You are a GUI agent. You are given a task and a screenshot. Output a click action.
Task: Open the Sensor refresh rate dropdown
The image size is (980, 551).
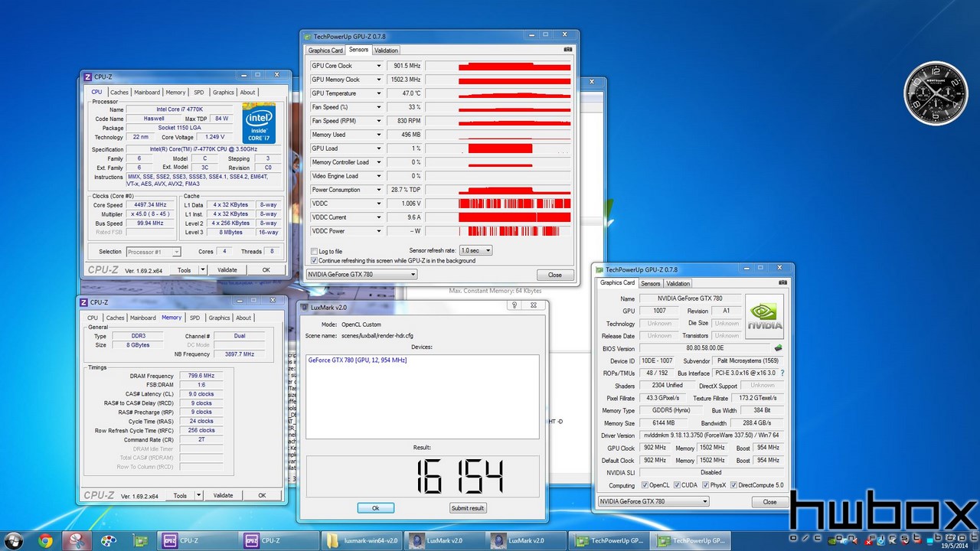coord(475,250)
